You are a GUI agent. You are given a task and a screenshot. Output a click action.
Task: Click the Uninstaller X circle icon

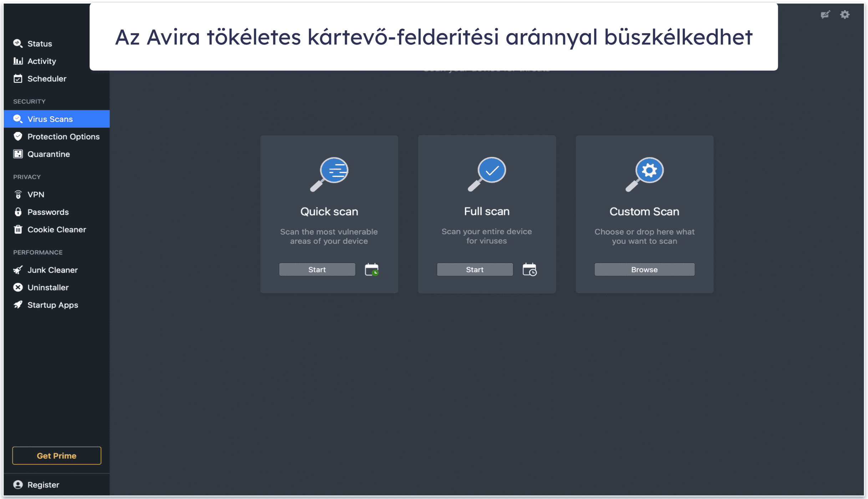coord(18,287)
